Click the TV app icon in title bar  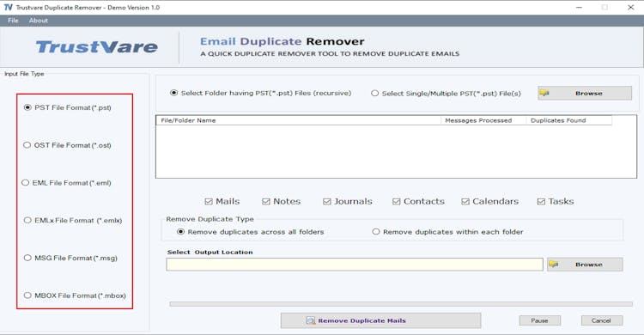[8, 8]
